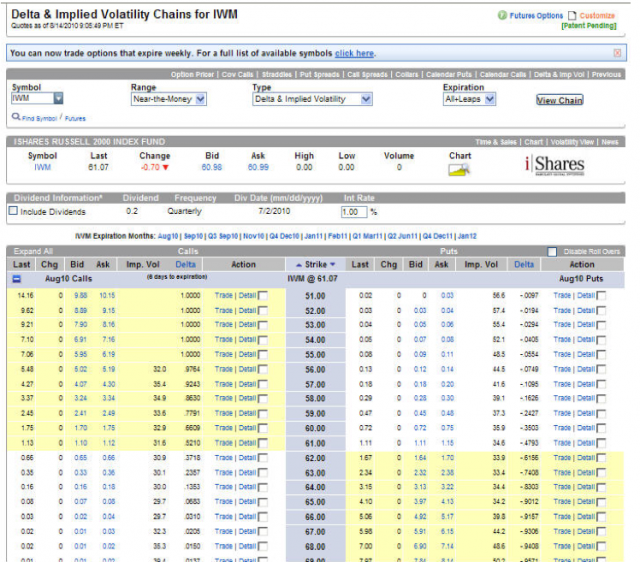Click the View Chain button
Viewport: 640px width, 562px height.
560,100
